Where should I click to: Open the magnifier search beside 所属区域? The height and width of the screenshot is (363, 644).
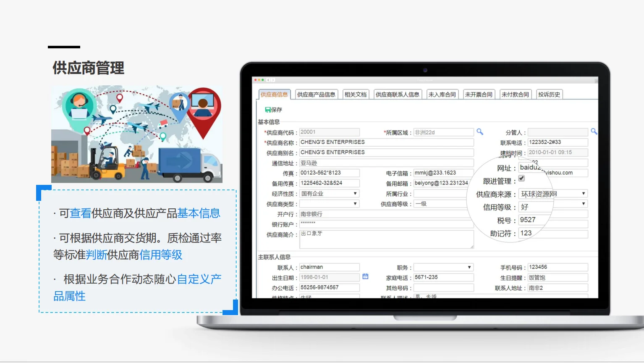point(480,132)
